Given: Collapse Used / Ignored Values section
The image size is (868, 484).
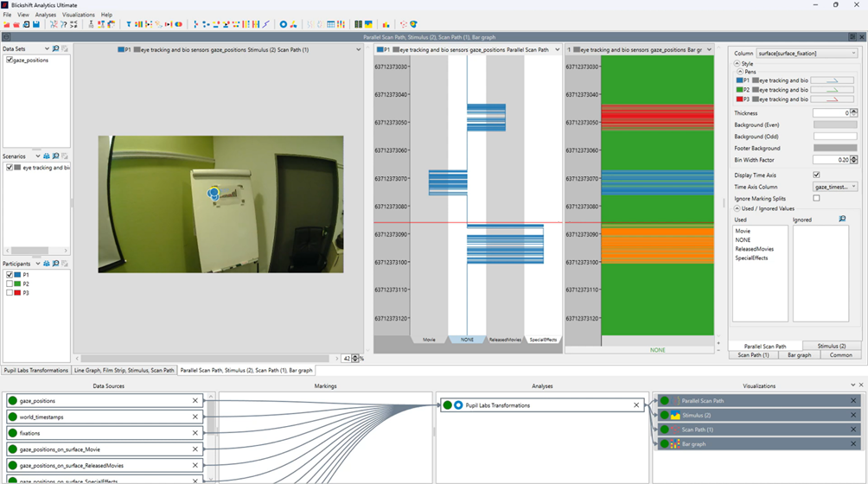Looking at the screenshot, I should click(x=737, y=208).
